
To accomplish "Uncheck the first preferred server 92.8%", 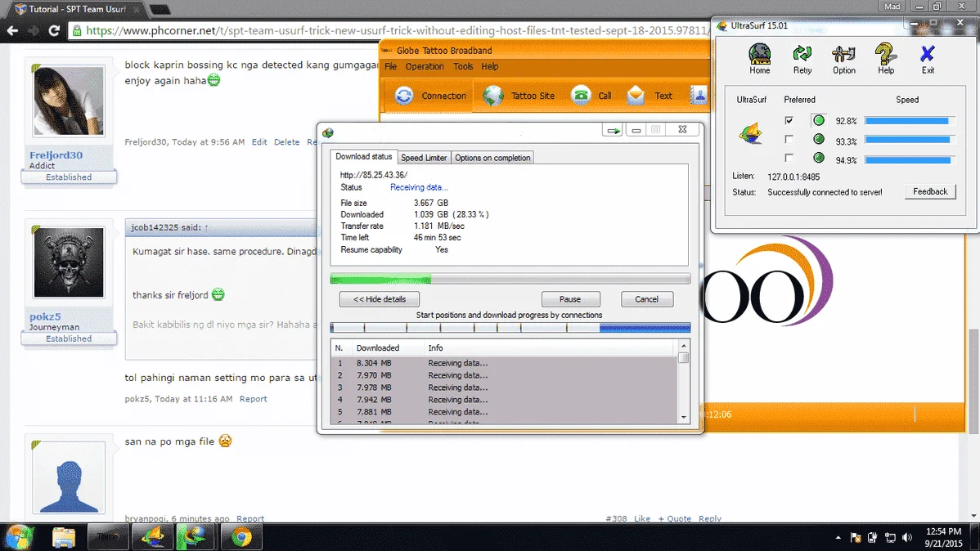I will pyautogui.click(x=789, y=120).
